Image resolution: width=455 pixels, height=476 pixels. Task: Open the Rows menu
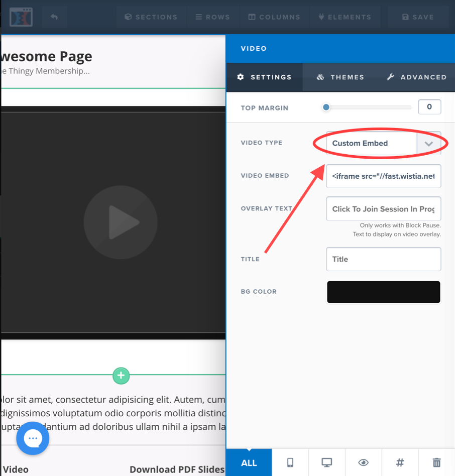click(213, 17)
